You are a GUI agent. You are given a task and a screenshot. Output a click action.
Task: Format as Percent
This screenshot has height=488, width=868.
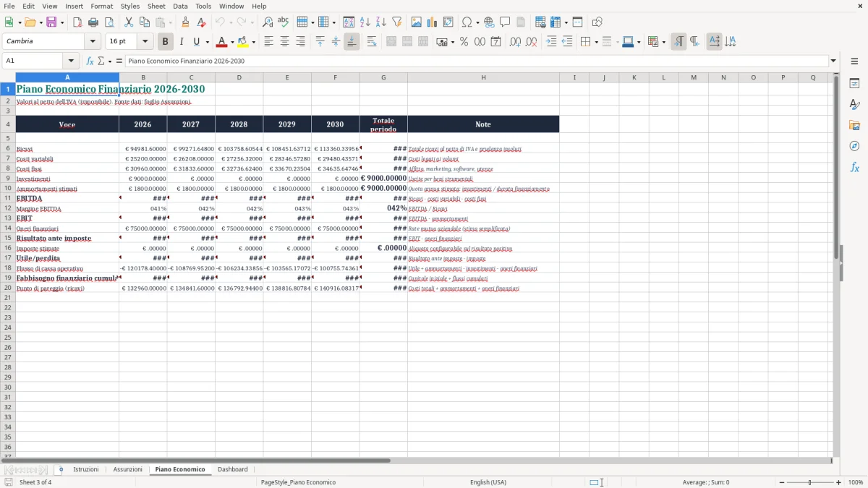pyautogui.click(x=464, y=42)
